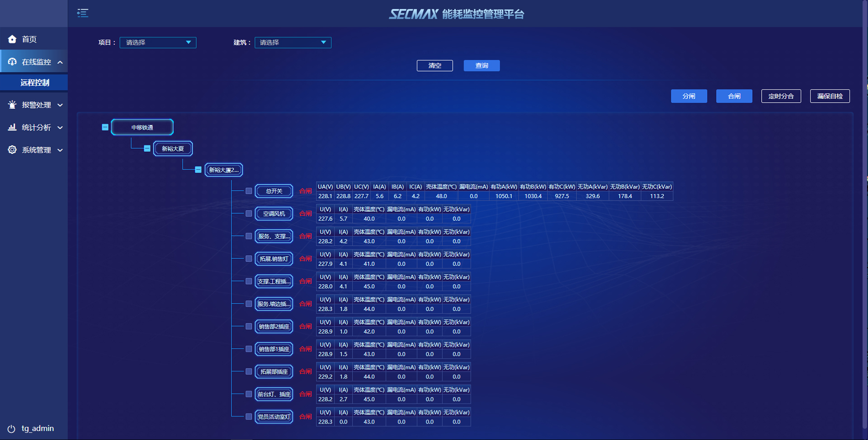Check the 空调风机 checkbox

(x=249, y=214)
